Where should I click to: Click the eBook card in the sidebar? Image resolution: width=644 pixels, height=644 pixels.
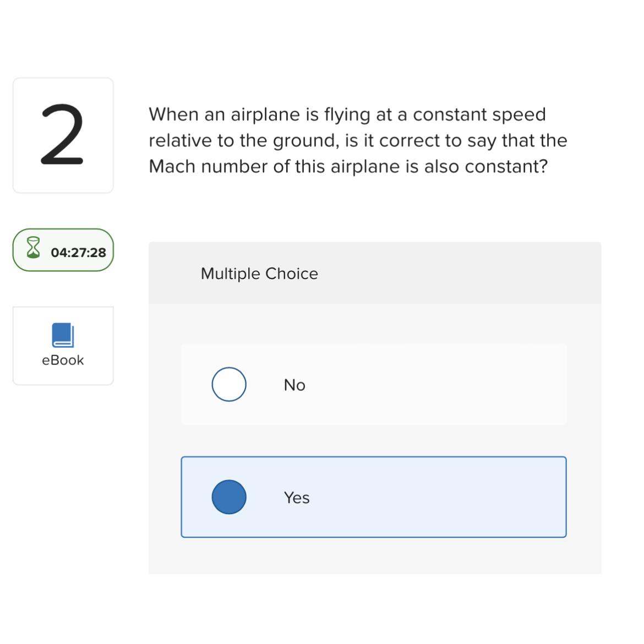pyautogui.click(x=63, y=345)
